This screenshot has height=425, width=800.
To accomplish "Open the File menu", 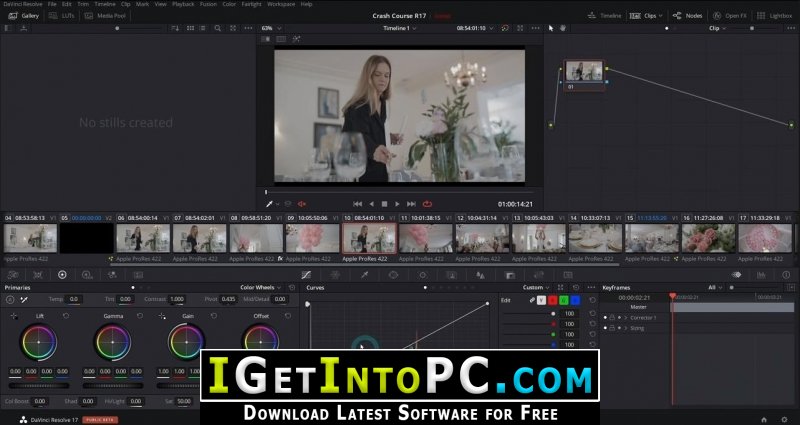I will [x=52, y=4].
